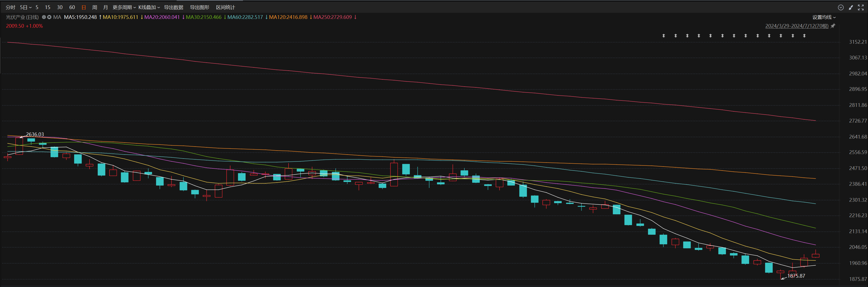Click the 2896.95 price axis label

click(x=858, y=89)
